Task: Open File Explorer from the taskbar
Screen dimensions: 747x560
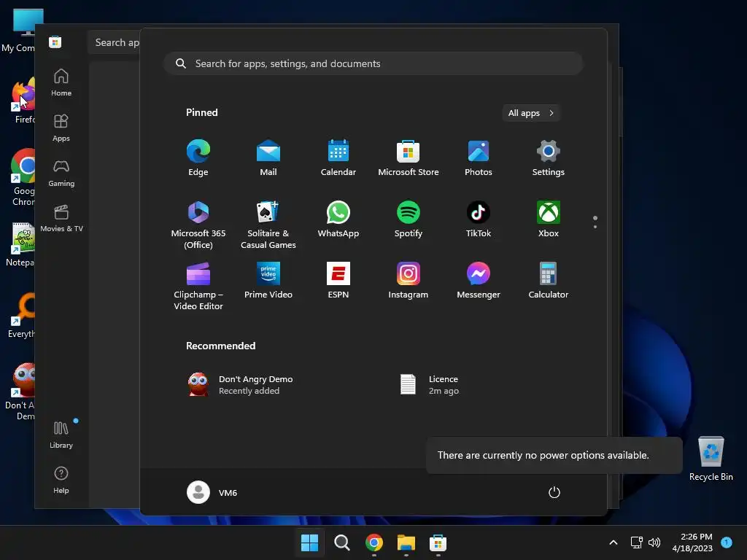Action: (x=406, y=542)
